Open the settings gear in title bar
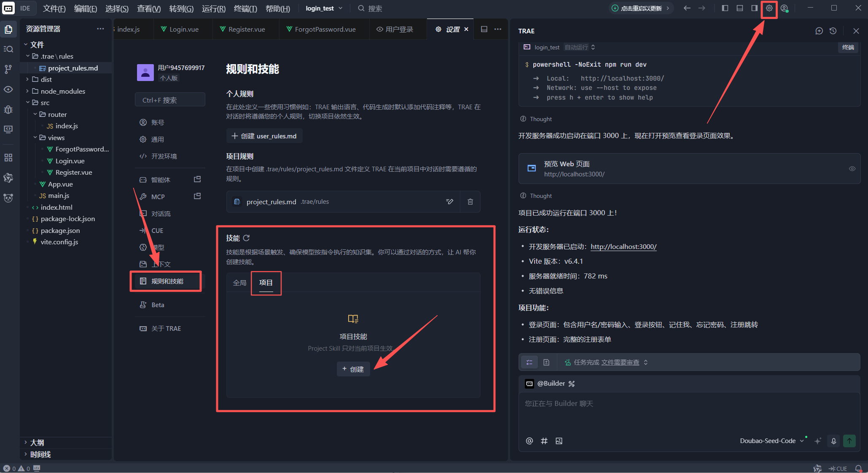868x473 pixels. click(x=769, y=8)
